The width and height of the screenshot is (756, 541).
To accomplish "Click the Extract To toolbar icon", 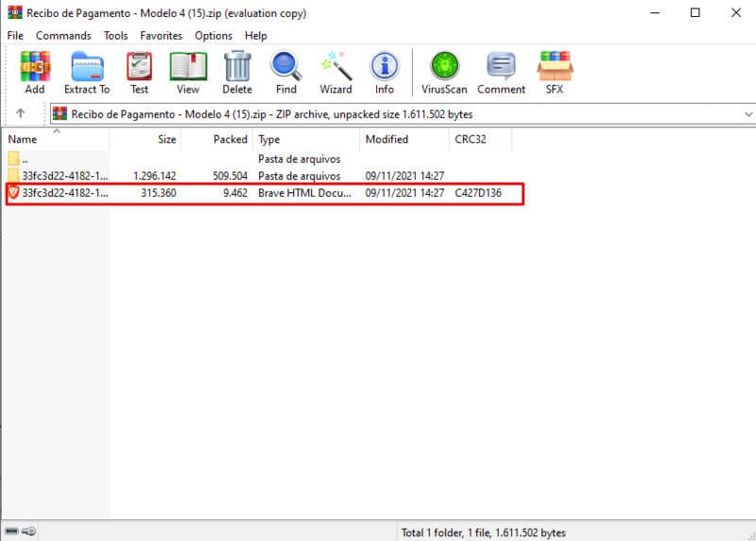I will click(87, 66).
